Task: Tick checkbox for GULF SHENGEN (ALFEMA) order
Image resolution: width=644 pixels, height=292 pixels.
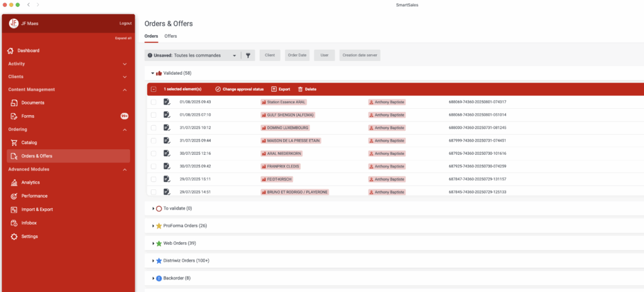Action: click(154, 115)
